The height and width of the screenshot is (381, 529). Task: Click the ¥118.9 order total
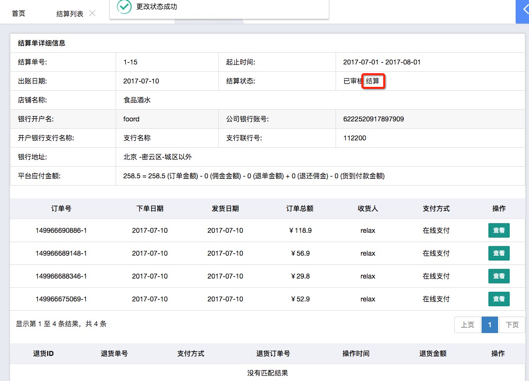tap(300, 230)
